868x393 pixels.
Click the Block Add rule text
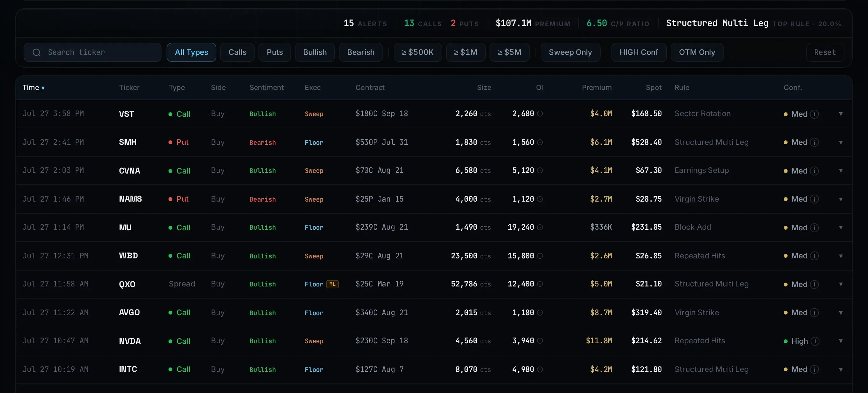point(692,227)
